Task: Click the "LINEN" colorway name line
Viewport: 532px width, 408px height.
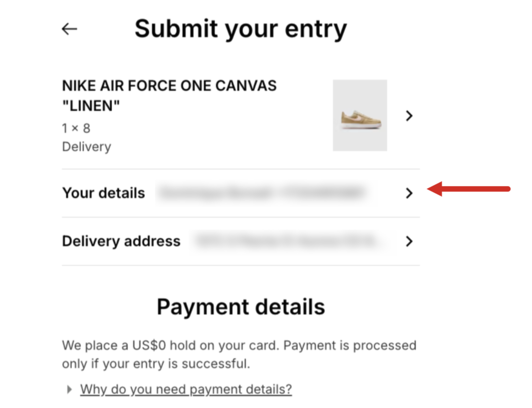Action: 91,106
